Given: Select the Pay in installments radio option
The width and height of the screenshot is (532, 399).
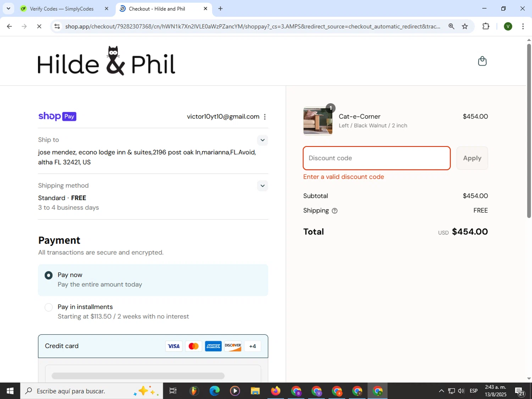Looking at the screenshot, I should coord(49,307).
